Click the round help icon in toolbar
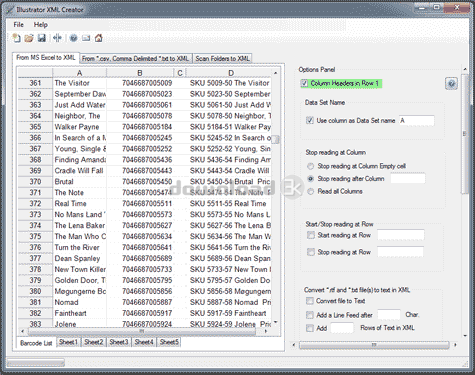This screenshot has width=475, height=375. [74, 38]
